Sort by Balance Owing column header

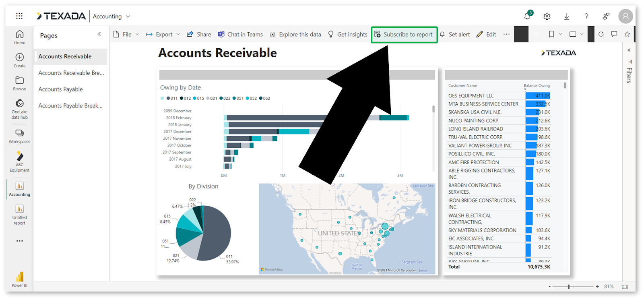coord(537,85)
